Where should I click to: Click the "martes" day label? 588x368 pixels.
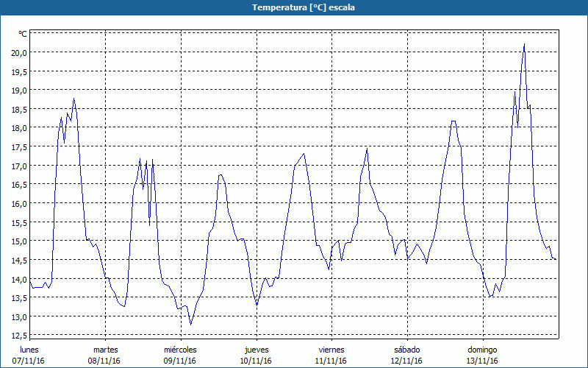click(x=105, y=349)
